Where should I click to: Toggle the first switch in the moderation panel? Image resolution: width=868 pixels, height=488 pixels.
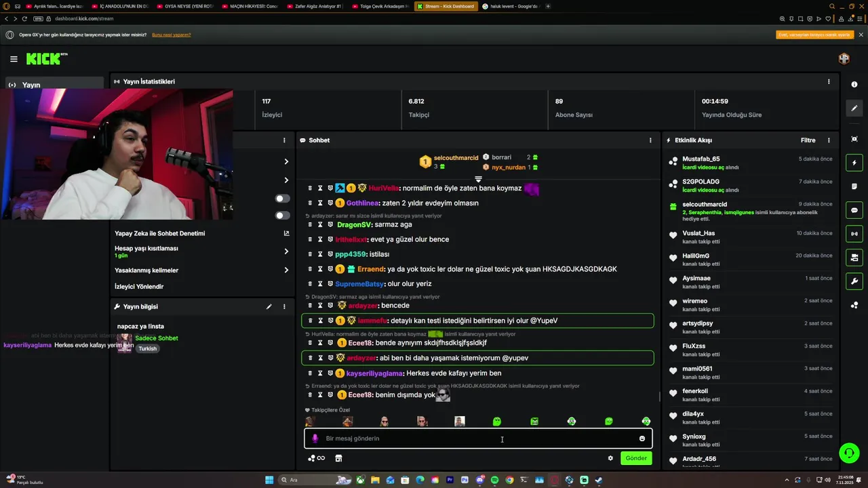coord(283,199)
